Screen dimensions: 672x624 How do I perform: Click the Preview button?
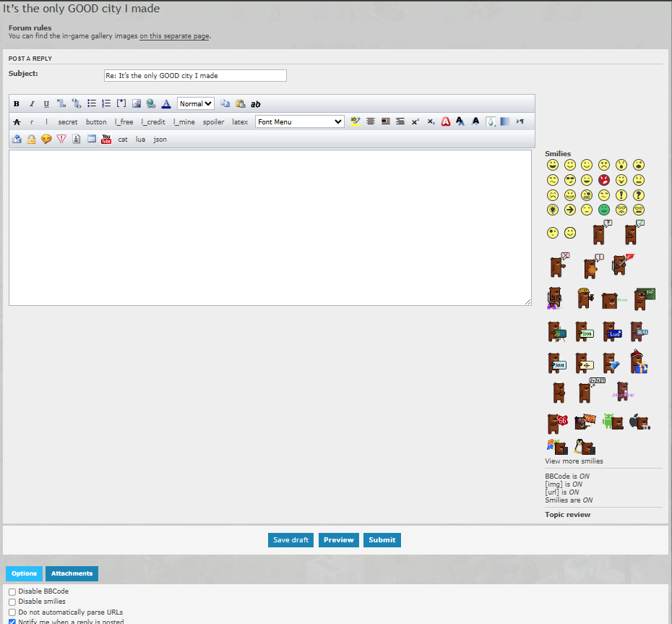point(339,540)
